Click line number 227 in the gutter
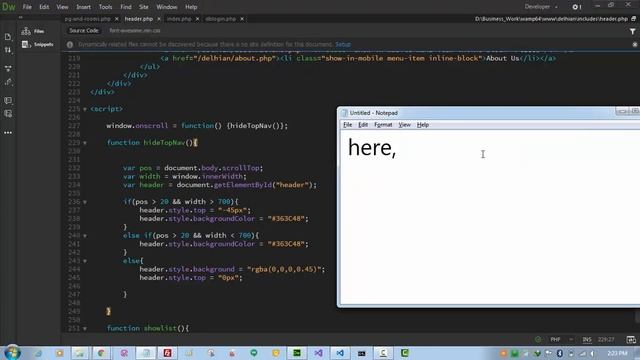This screenshot has height=360, width=640. (74, 126)
